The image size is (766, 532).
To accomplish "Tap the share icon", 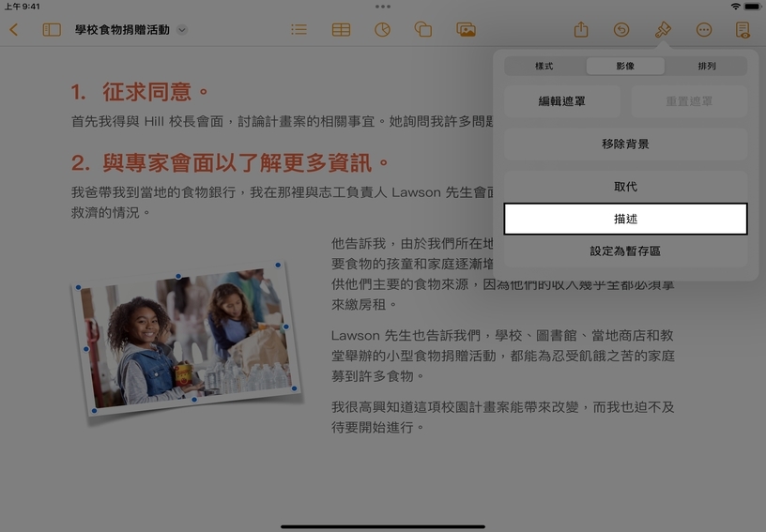I will 581,30.
